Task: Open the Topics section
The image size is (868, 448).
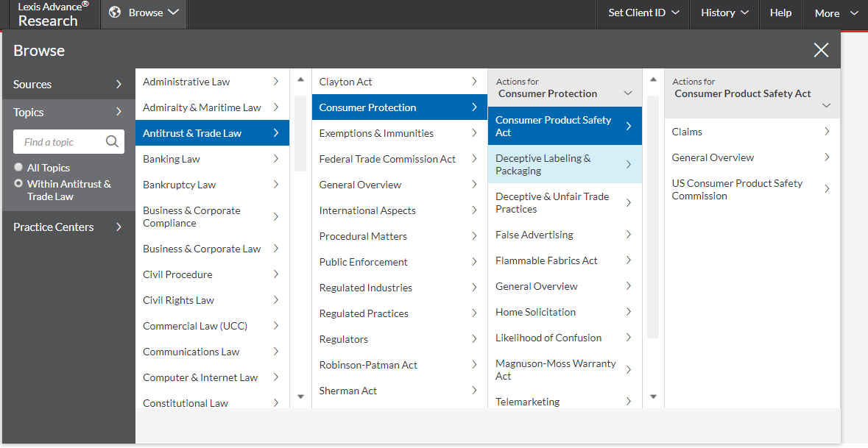Action: tap(68, 113)
